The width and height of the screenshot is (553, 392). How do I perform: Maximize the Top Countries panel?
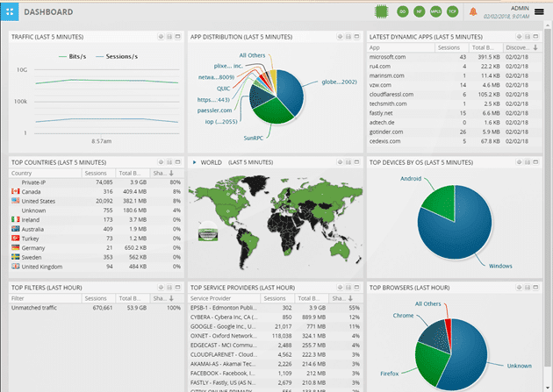tap(177, 162)
